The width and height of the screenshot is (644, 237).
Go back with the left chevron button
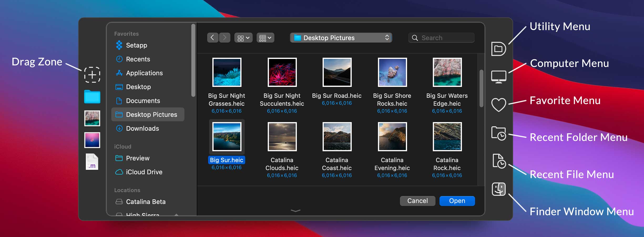pos(213,38)
